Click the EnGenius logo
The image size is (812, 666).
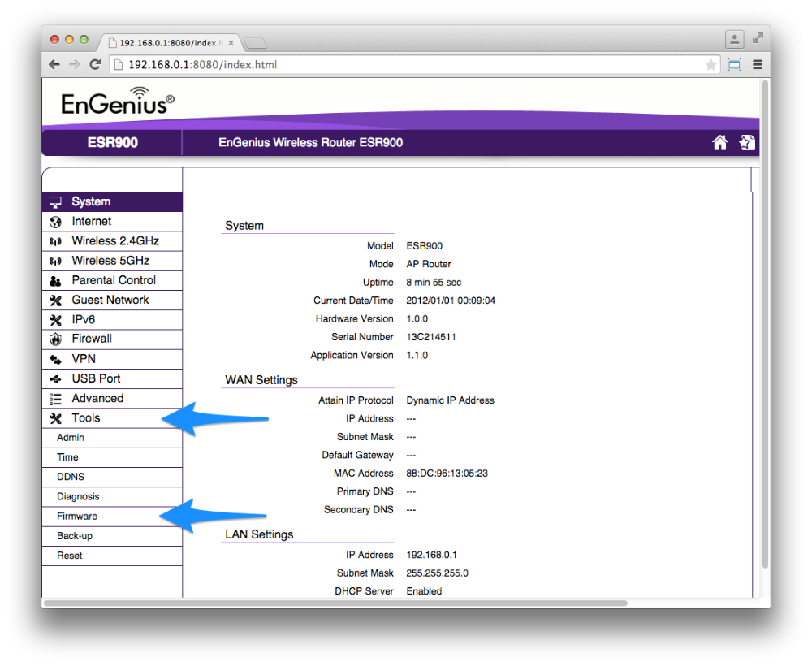[x=118, y=101]
